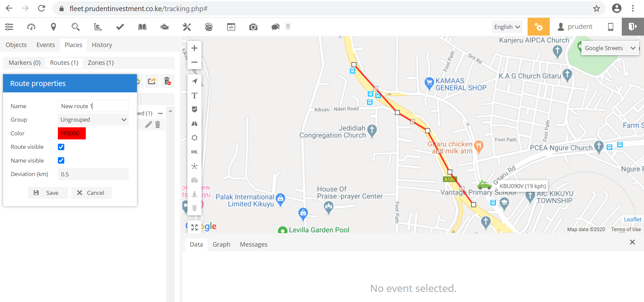
Task: Toggle fullscreen map icon
Action: click(x=194, y=227)
